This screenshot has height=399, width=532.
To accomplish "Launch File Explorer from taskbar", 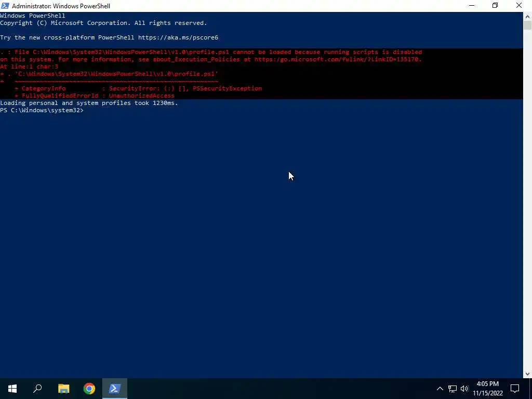I will pos(63,389).
